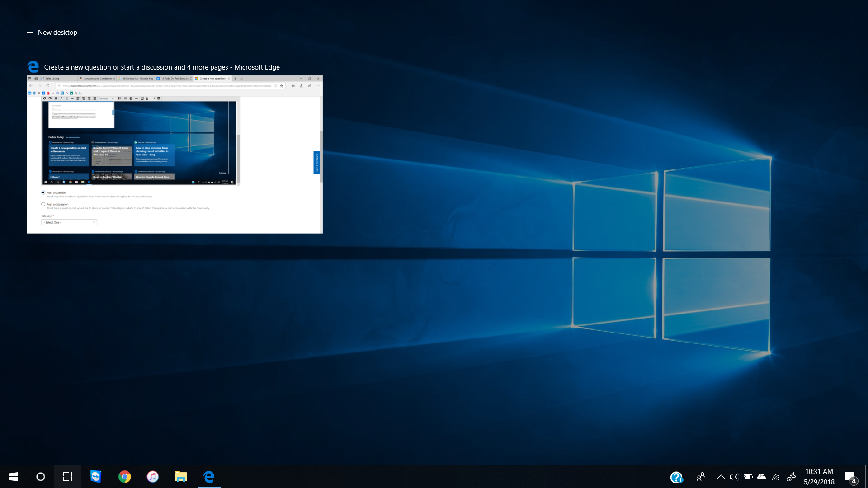This screenshot has height=488, width=868.
Task: Open Google Chrome from the taskbar
Action: [124, 477]
